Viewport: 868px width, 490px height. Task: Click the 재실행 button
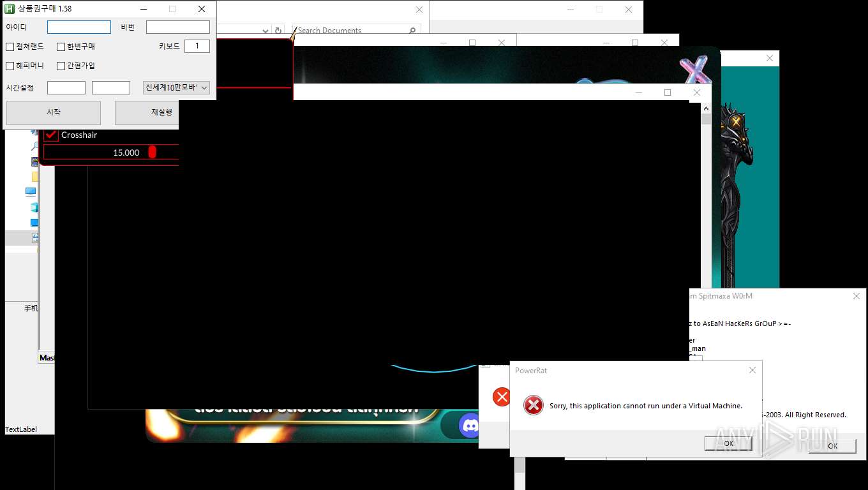point(147,112)
